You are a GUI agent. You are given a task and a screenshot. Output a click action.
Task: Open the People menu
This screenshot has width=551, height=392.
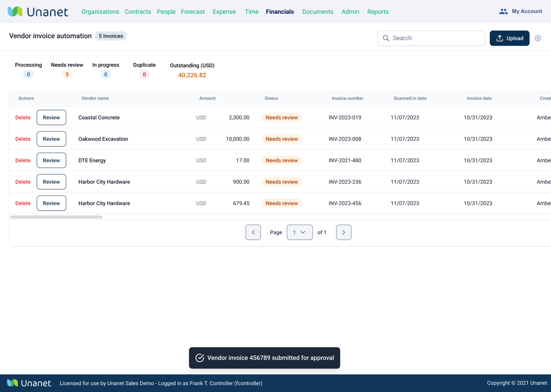(166, 12)
